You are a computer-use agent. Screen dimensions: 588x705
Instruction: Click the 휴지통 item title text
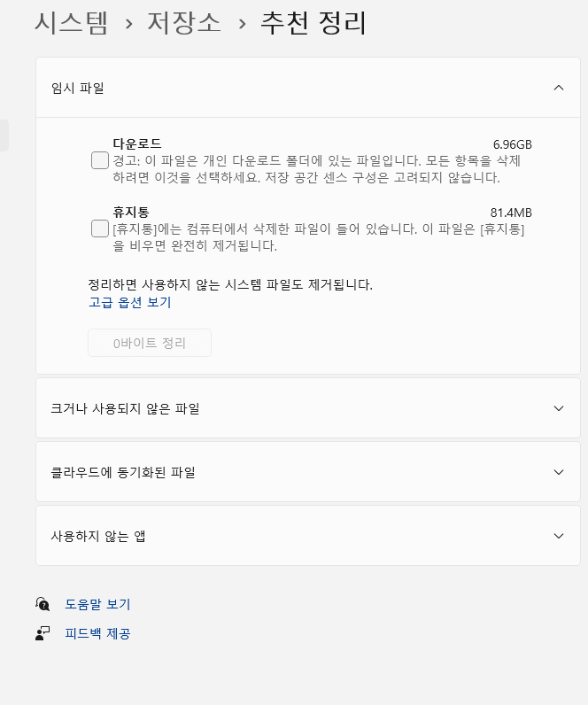point(131,213)
